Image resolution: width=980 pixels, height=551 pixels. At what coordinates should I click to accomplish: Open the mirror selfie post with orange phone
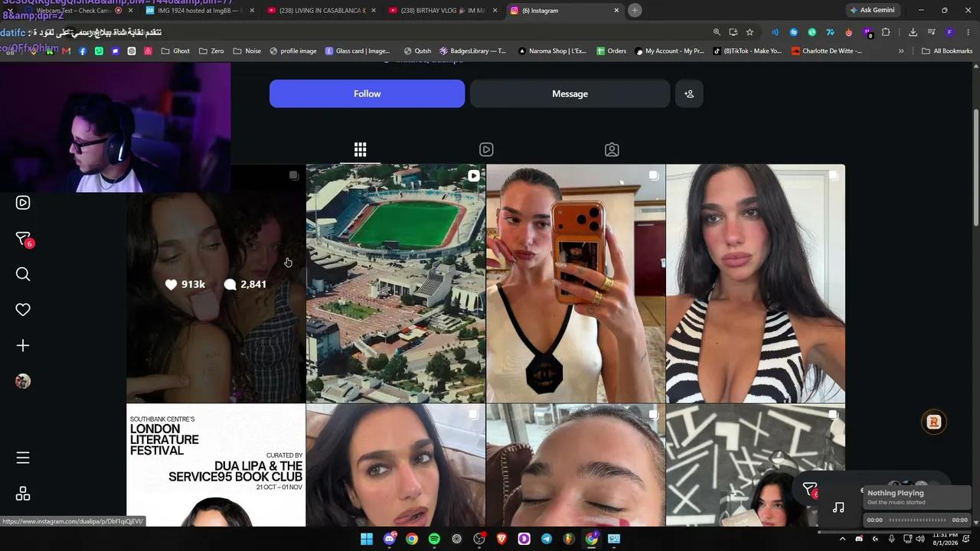click(x=576, y=283)
